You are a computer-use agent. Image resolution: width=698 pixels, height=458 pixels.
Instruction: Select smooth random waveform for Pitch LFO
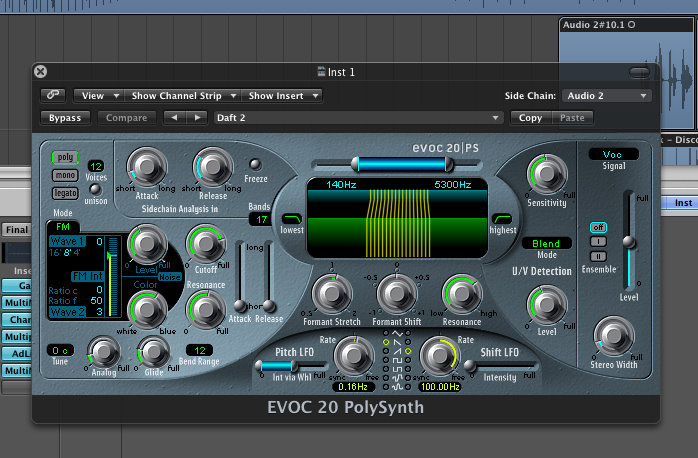click(386, 387)
